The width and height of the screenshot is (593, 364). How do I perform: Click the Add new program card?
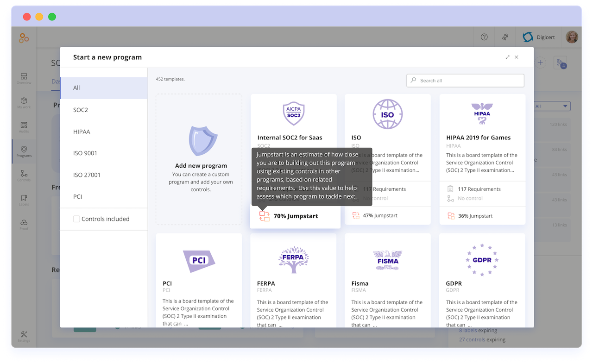199,159
